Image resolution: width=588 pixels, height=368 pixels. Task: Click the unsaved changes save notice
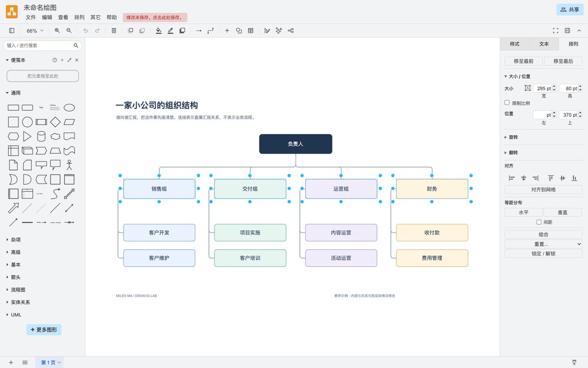click(155, 18)
